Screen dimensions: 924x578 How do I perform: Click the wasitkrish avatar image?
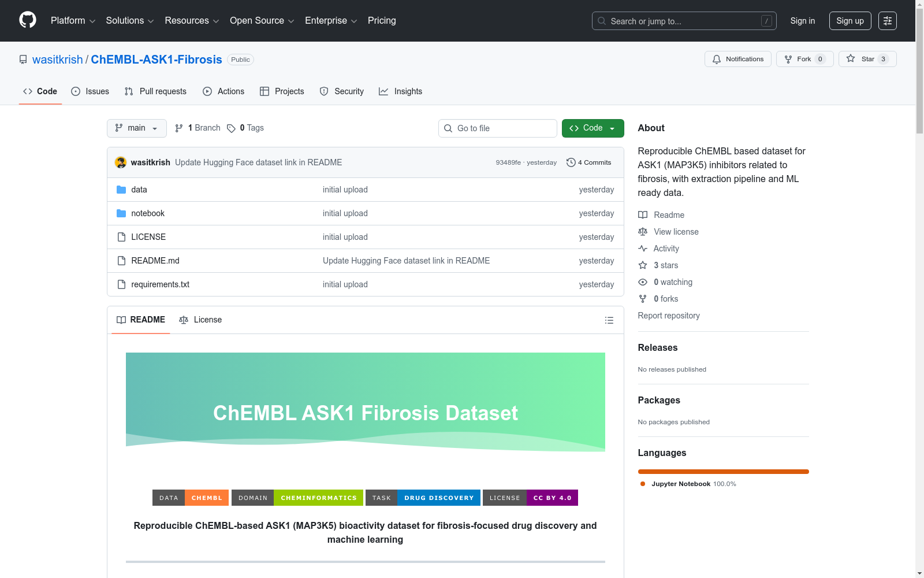point(121,162)
